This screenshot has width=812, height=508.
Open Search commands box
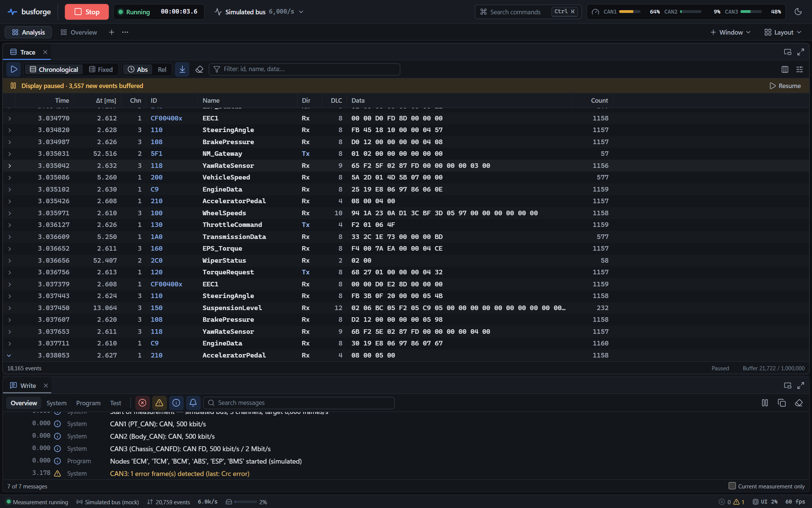coord(528,12)
